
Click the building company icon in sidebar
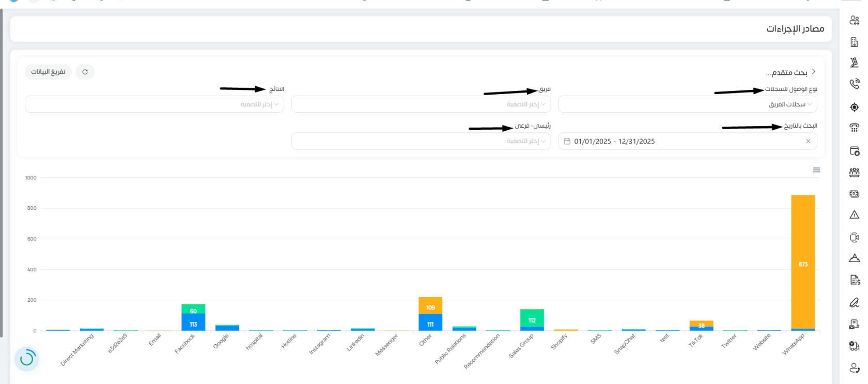855,42
